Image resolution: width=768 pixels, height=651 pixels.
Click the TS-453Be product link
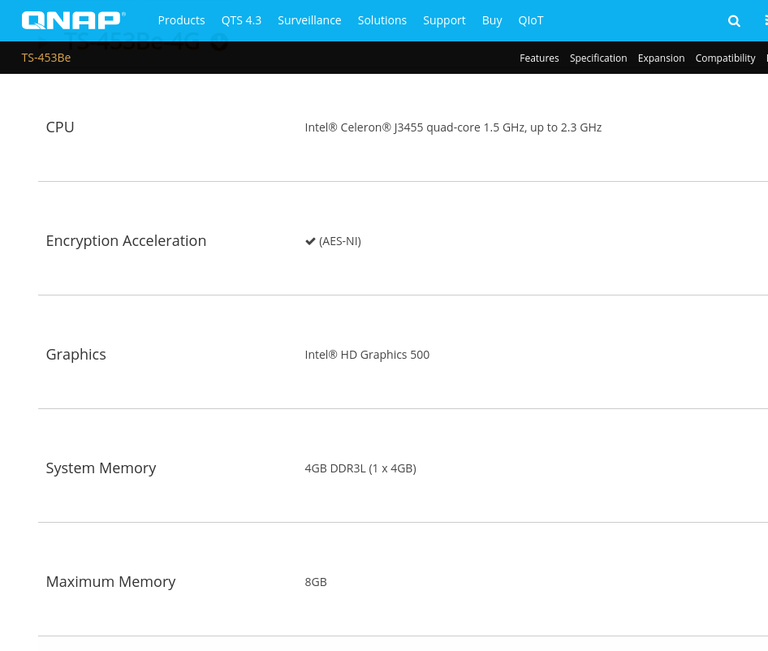tap(46, 58)
